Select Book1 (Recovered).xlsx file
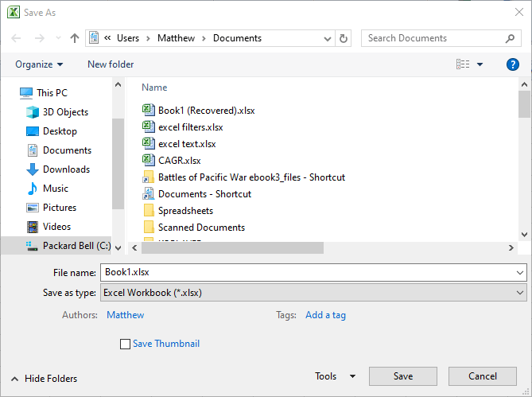 pos(199,111)
